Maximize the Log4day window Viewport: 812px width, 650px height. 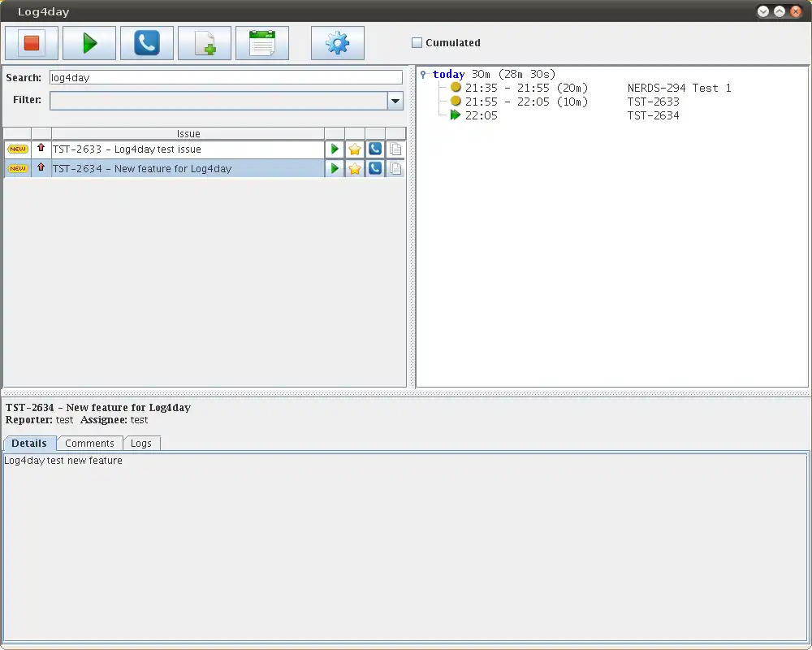pos(780,11)
